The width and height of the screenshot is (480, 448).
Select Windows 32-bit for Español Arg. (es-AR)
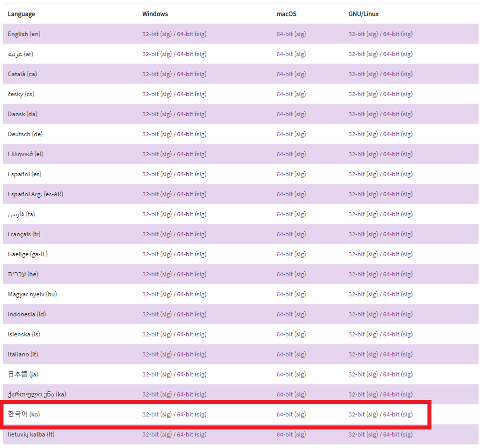[x=150, y=194]
